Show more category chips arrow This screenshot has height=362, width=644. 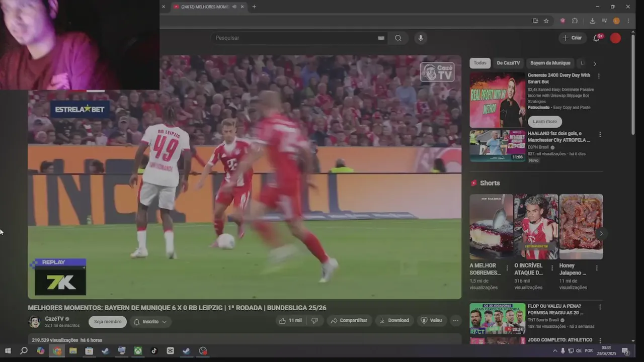pos(595,63)
